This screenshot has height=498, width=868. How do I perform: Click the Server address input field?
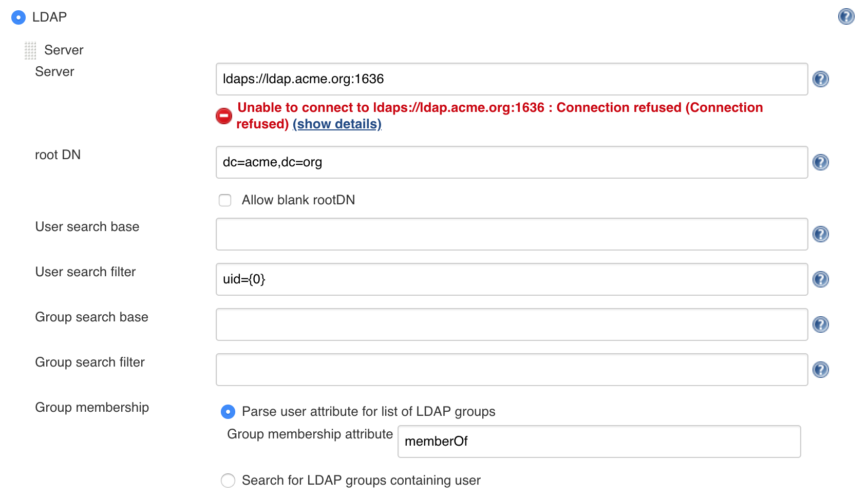click(x=512, y=79)
